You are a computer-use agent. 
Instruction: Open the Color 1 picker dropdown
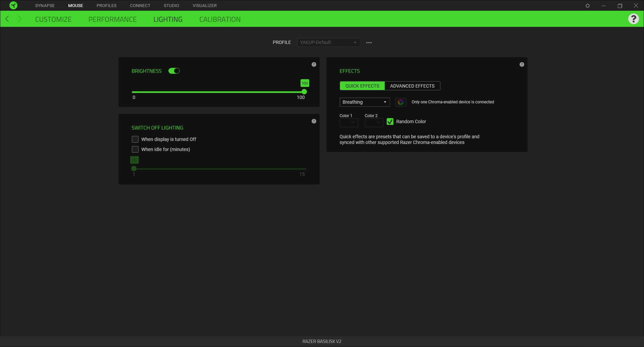pyautogui.click(x=349, y=122)
